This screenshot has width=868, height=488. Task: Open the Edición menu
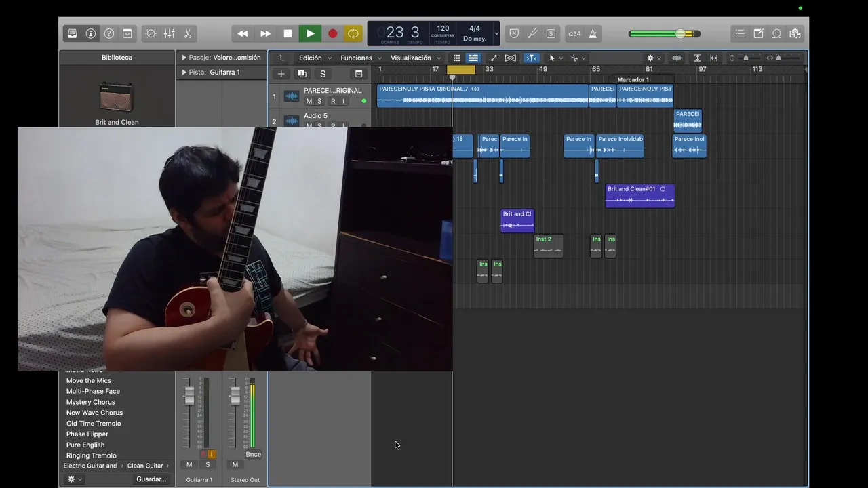315,58
